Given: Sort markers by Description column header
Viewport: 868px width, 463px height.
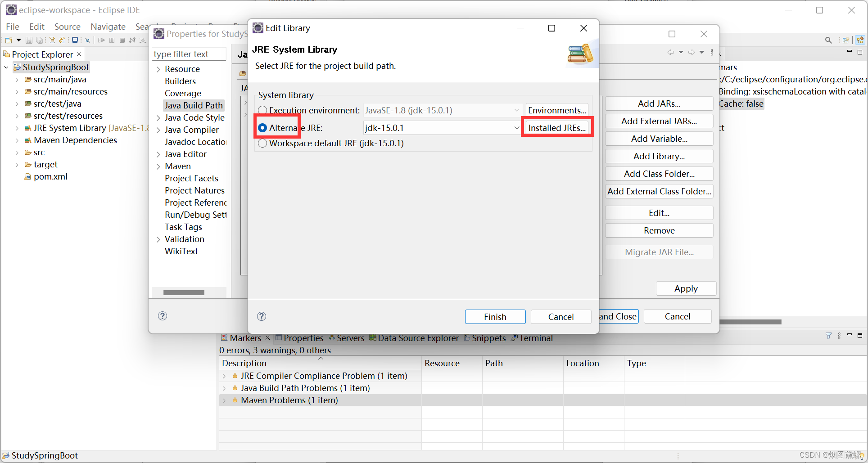Looking at the screenshot, I should pos(320,363).
